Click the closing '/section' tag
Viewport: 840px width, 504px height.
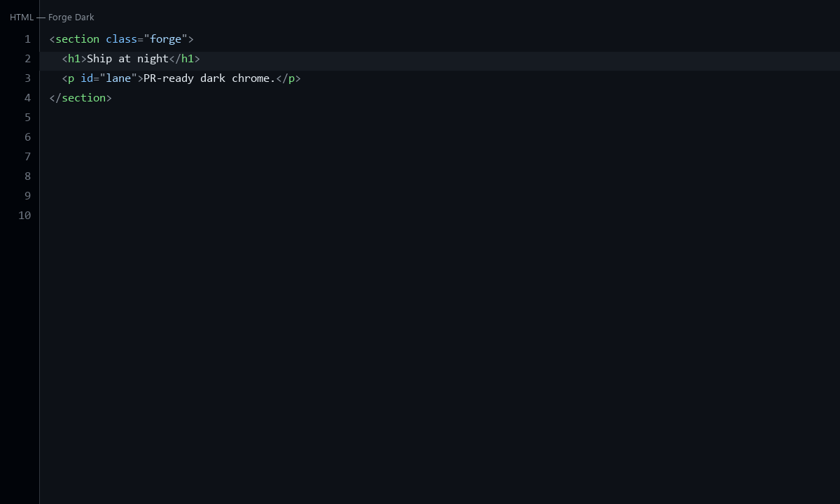click(80, 98)
